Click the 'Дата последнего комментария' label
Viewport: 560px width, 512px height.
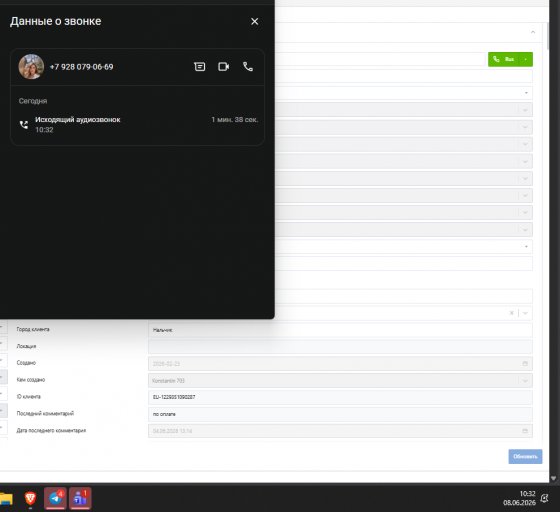tap(51, 431)
